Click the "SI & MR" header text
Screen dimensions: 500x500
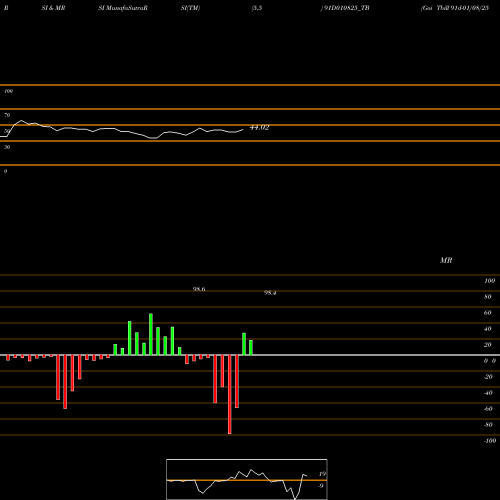click(53, 8)
